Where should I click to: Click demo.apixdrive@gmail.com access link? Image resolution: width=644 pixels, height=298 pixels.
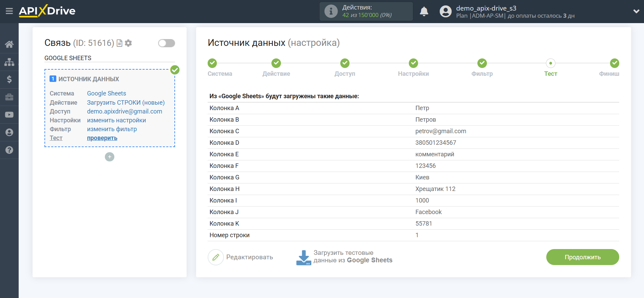(125, 111)
